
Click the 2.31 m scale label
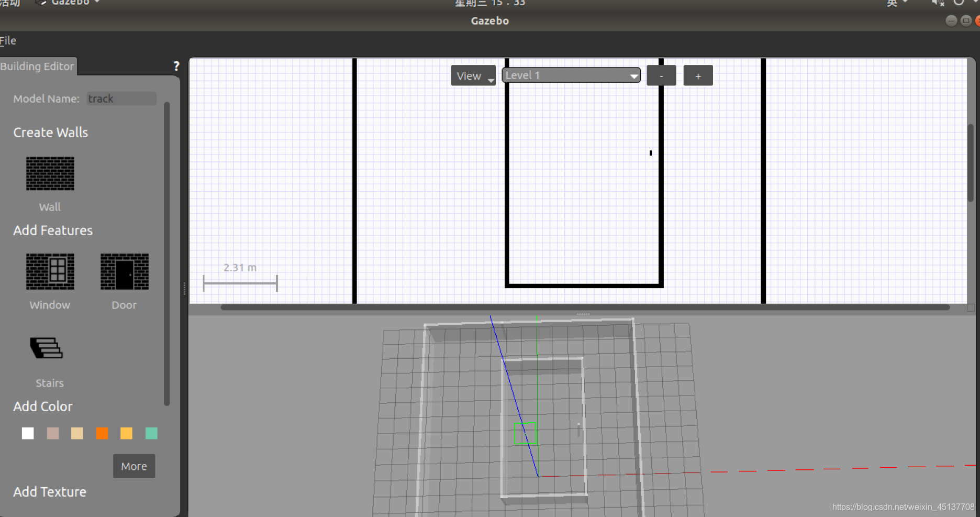[240, 268]
